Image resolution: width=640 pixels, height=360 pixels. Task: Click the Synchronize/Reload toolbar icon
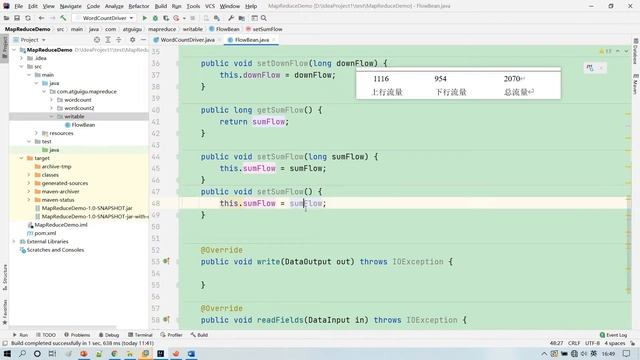click(28, 18)
